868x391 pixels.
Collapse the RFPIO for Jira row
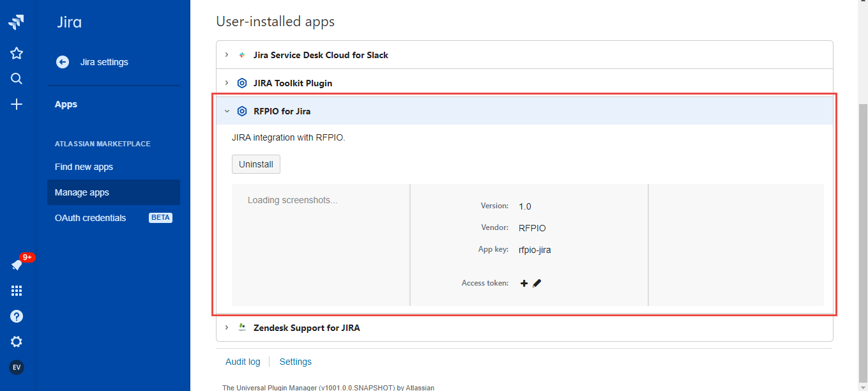[524, 111]
